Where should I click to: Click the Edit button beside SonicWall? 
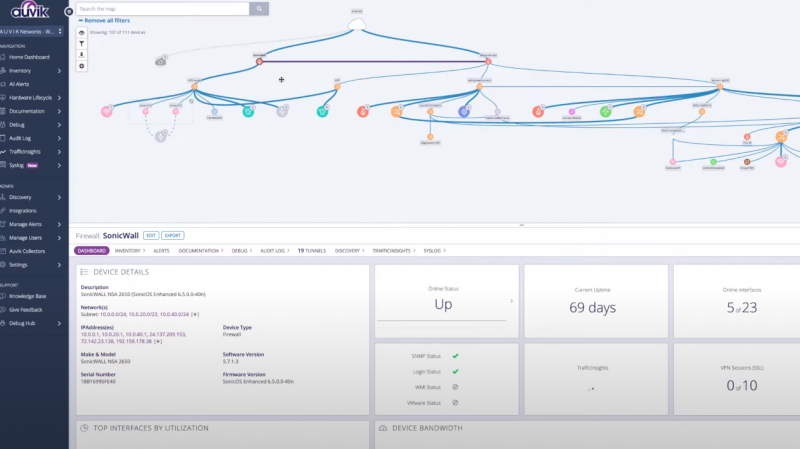tap(151, 235)
